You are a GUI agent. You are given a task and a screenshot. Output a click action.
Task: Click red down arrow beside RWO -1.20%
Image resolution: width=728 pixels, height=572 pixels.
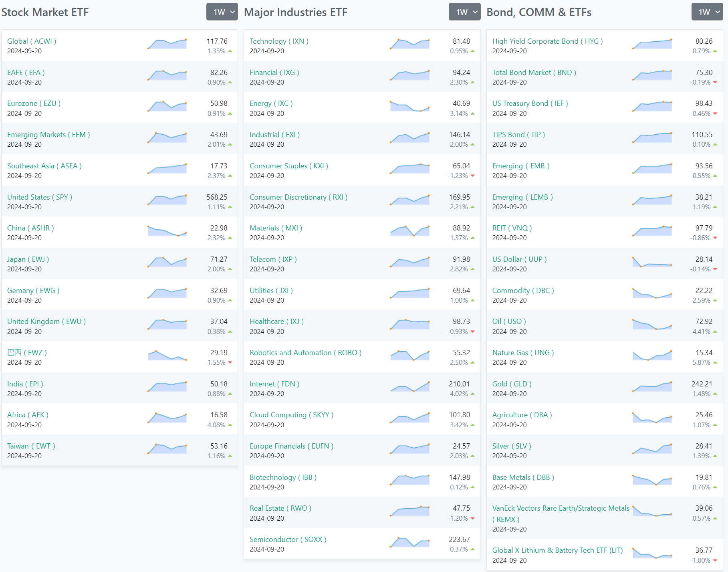pos(472,518)
